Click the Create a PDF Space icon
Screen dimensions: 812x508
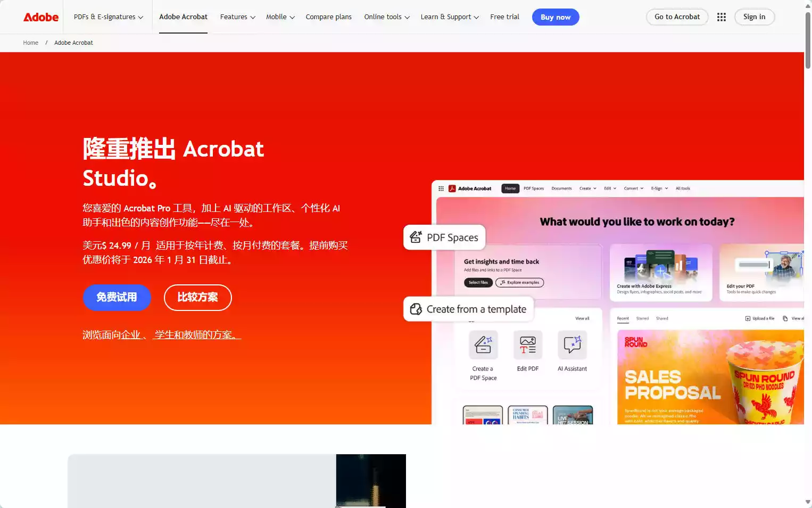pyautogui.click(x=483, y=345)
